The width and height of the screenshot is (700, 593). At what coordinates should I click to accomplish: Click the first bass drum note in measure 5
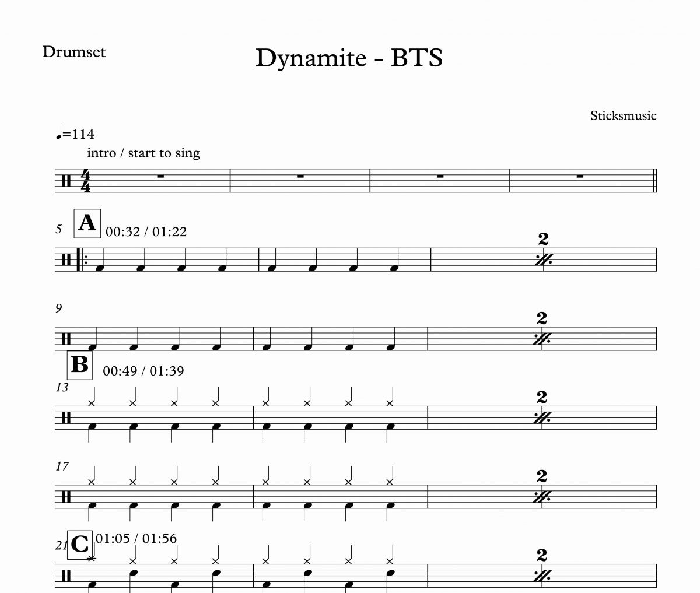(100, 268)
